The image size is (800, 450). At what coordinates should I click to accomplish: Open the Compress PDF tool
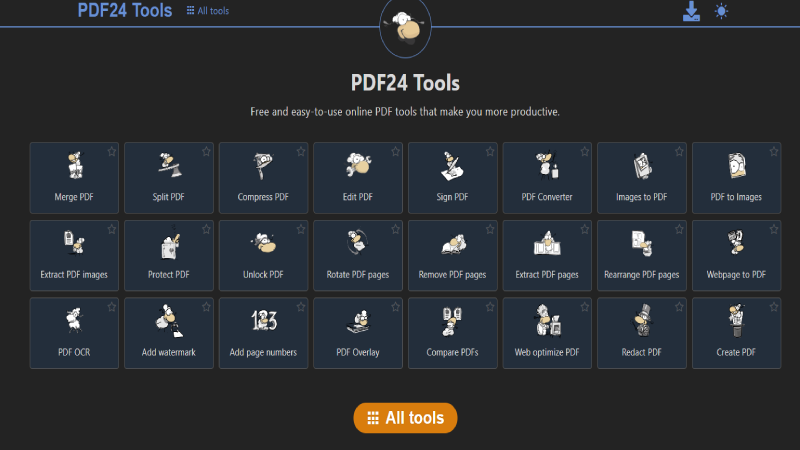point(263,178)
